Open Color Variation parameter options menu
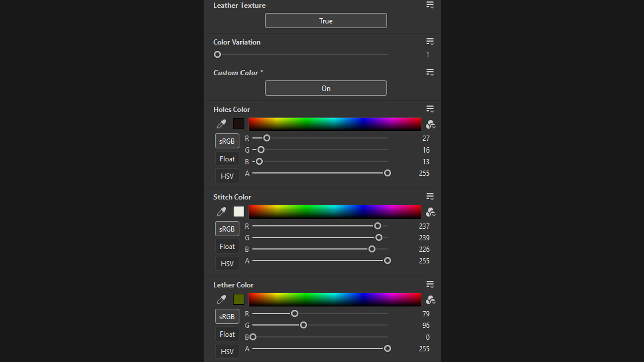Screen dimensions: 644x362 click(x=430, y=42)
